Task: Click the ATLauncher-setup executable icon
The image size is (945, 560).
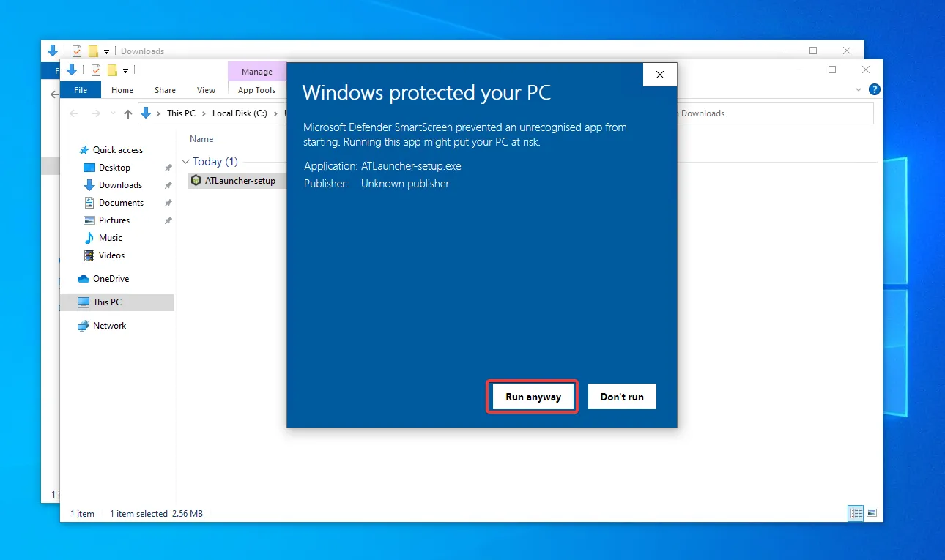Action: tap(196, 180)
